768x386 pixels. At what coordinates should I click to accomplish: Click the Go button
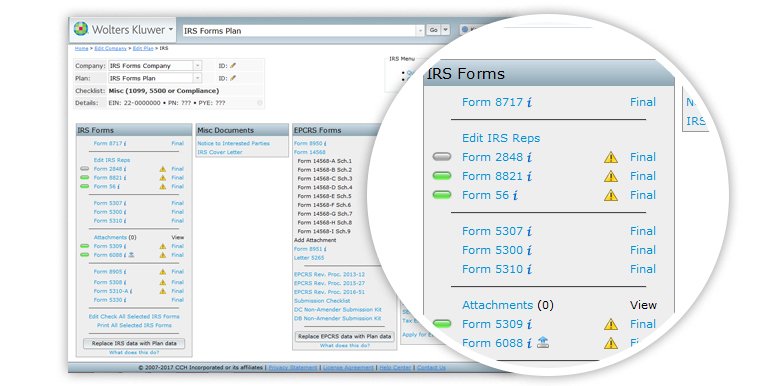tap(433, 30)
